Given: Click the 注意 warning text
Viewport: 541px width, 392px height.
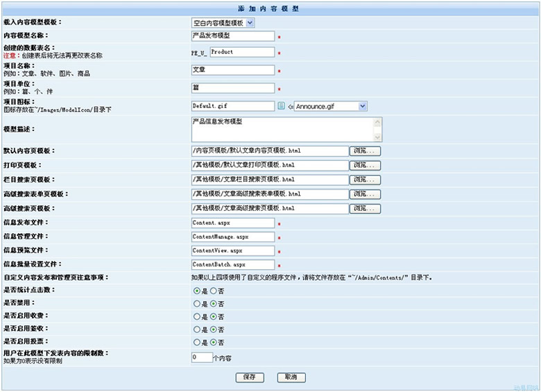Looking at the screenshot, I should coord(10,56).
